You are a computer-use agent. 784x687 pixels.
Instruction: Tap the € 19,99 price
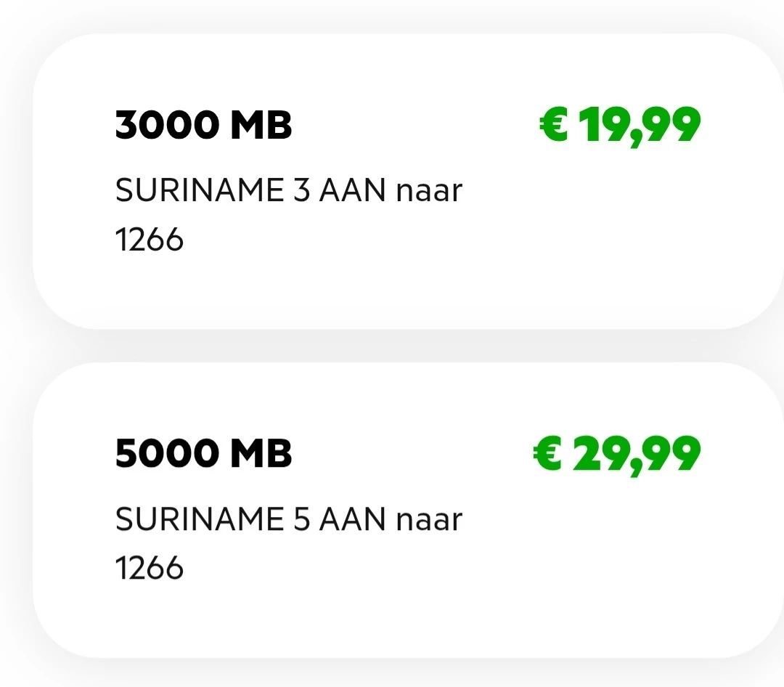[x=619, y=126]
